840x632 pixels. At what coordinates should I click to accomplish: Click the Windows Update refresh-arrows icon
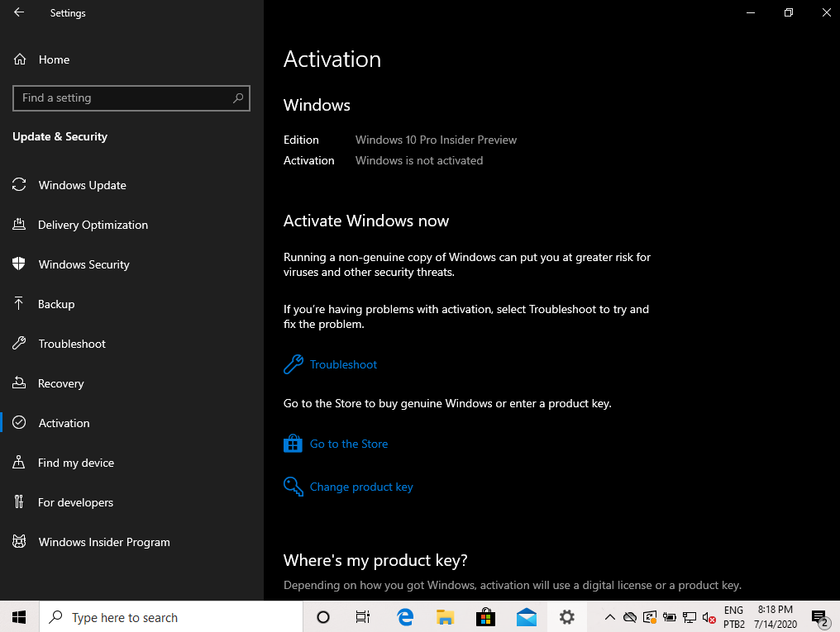[19, 184]
